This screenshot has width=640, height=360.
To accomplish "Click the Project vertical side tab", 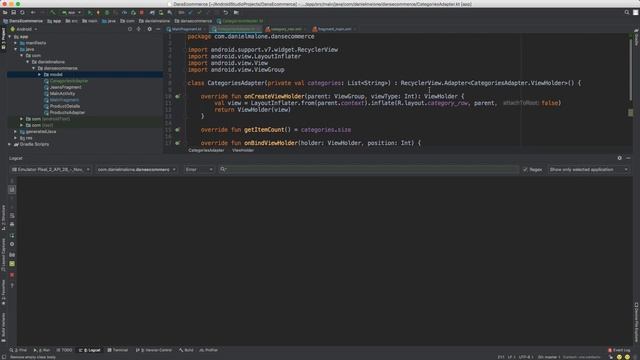I will point(3,39).
